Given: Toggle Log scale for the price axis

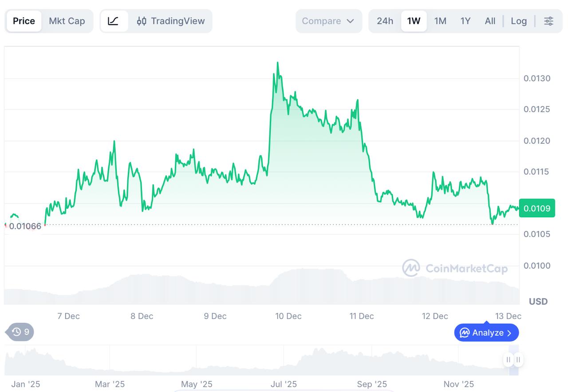Looking at the screenshot, I should click(x=518, y=21).
